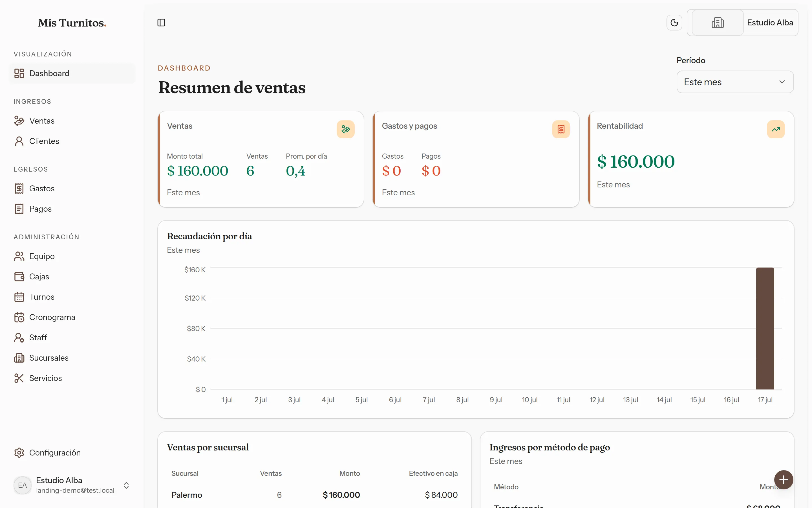The width and height of the screenshot is (812, 508).
Task: Click Monto total value $ 160.000
Action: (198, 171)
